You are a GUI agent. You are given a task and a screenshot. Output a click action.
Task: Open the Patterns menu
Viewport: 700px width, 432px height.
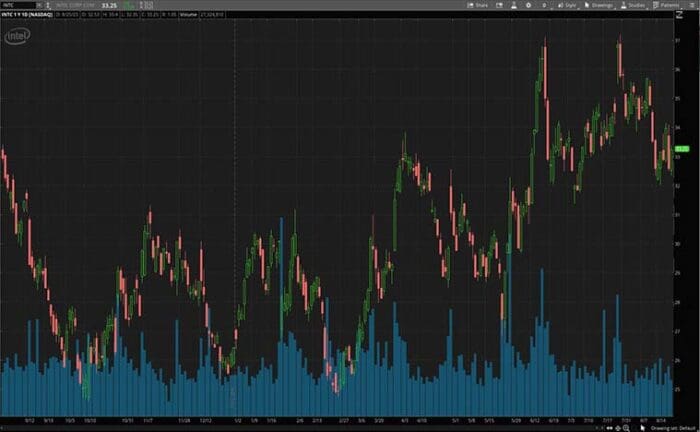coord(666,5)
